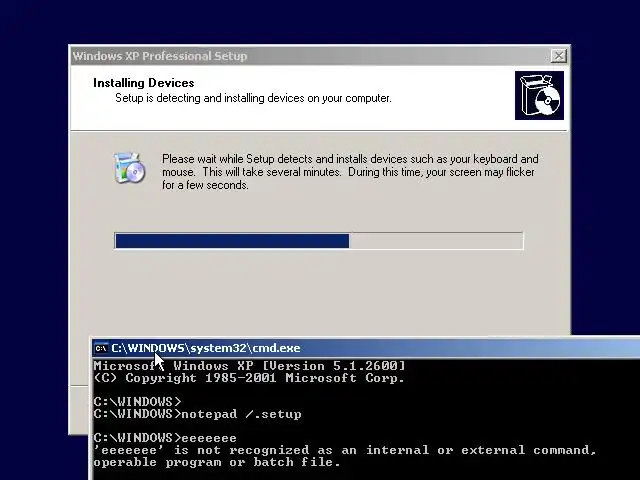
Task: Click the 'is not recognized as an internal' error line
Action: click(345, 450)
